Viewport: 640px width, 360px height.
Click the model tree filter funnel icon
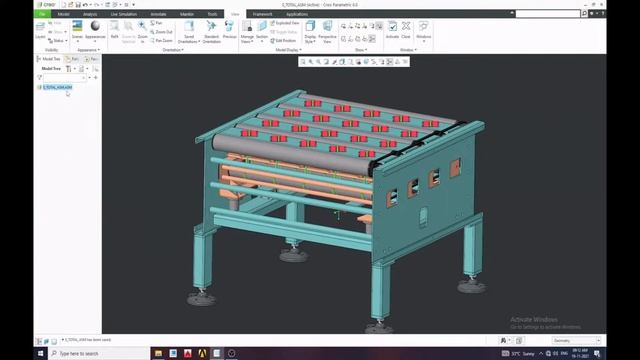(x=39, y=78)
